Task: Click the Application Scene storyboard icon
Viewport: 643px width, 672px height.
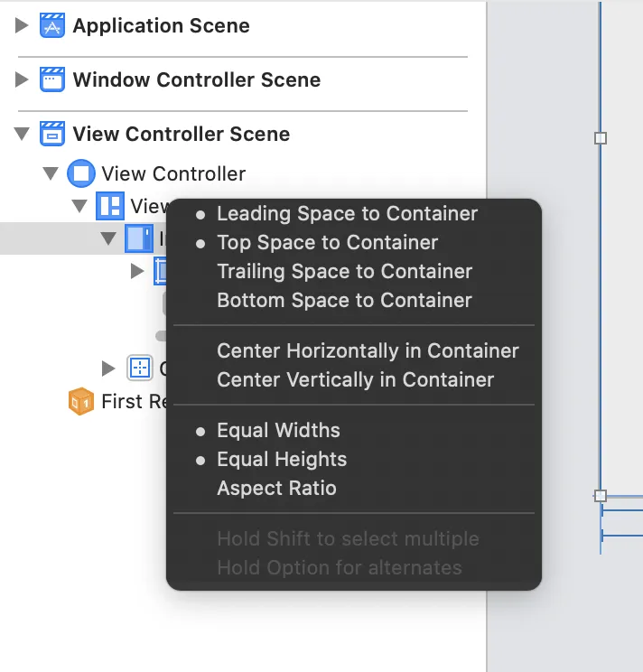Action: tap(52, 25)
